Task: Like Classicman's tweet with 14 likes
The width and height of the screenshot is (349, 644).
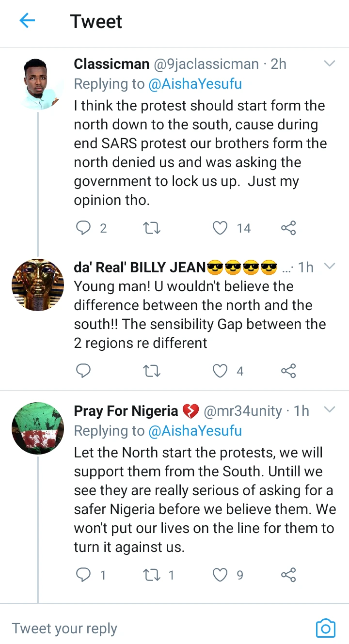Action: point(221,228)
